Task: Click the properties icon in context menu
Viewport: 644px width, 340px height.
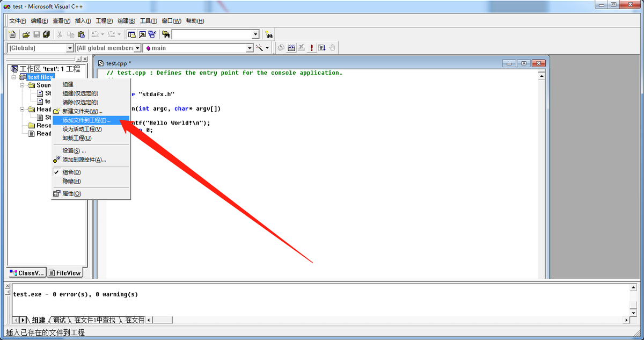Action: pos(57,193)
